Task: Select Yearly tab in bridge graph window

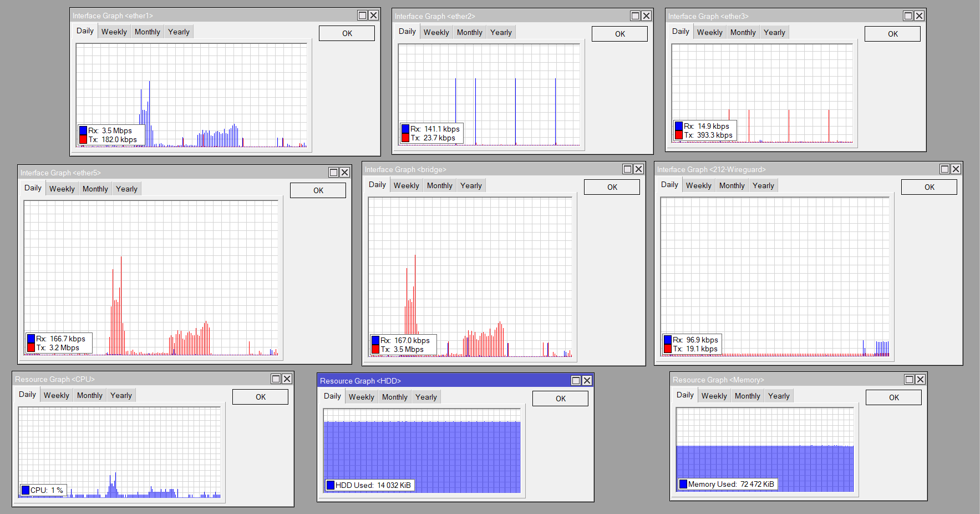Action: (471, 185)
